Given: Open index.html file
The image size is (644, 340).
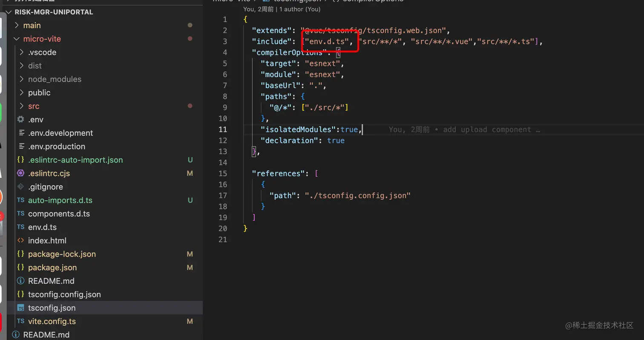Looking at the screenshot, I should pos(47,241).
